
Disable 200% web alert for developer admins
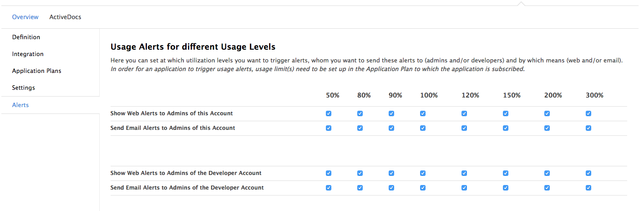(x=547, y=173)
